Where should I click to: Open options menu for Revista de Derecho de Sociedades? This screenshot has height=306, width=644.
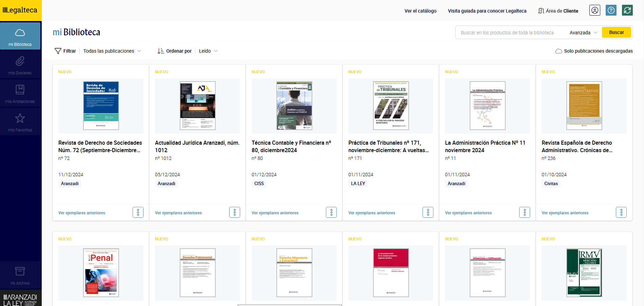tap(138, 212)
